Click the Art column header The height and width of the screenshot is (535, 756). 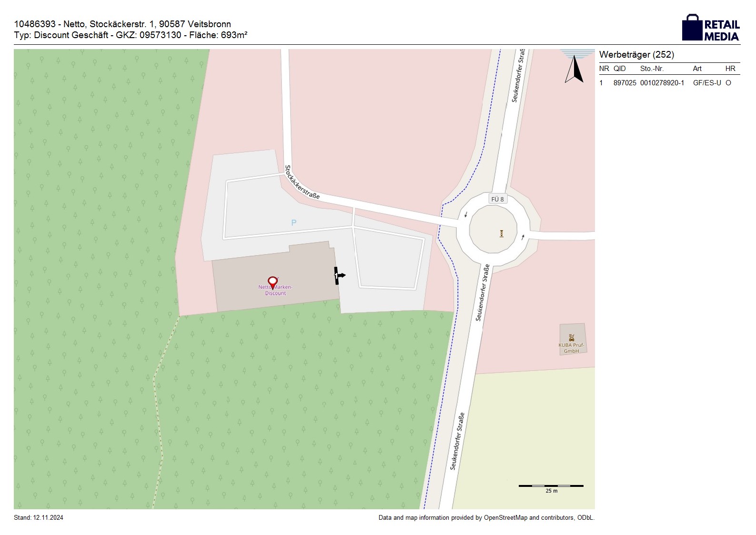[697, 69]
